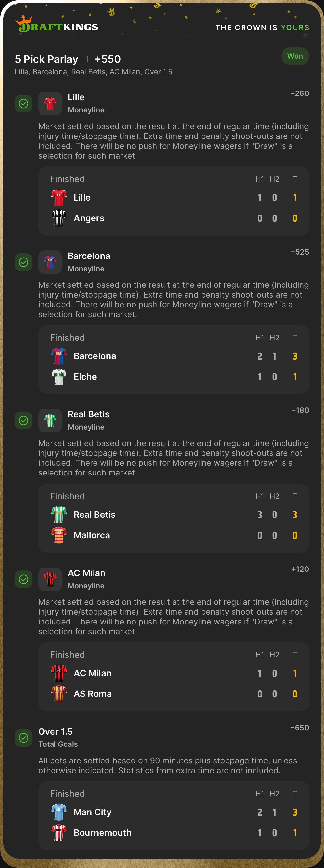
Task: Click the Real Betis team name in scoreboard
Action: (x=94, y=515)
